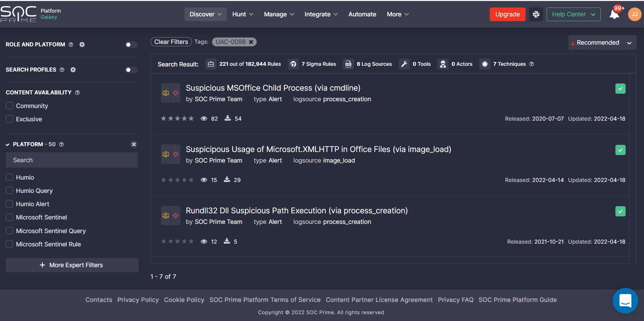The image size is (644, 321).
Task: Click the Tools wrench icon
Action: pyautogui.click(x=404, y=64)
